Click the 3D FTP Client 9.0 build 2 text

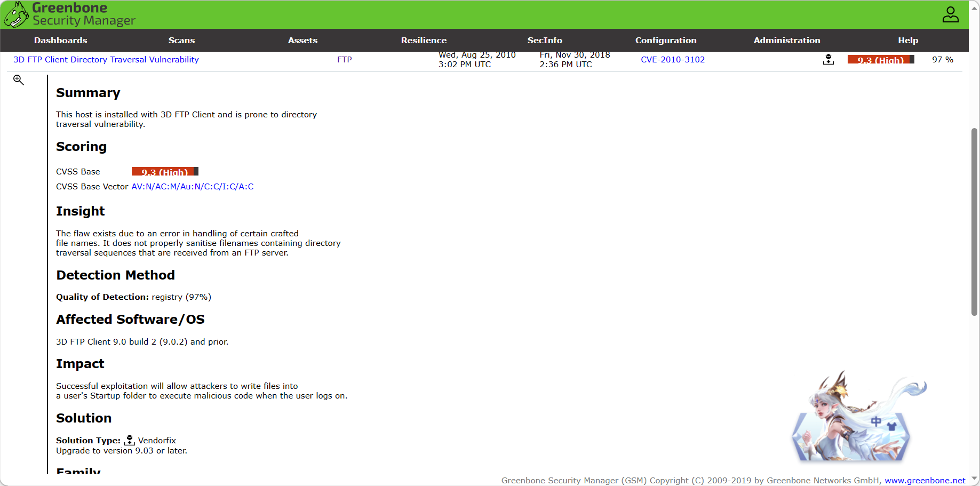coord(142,342)
